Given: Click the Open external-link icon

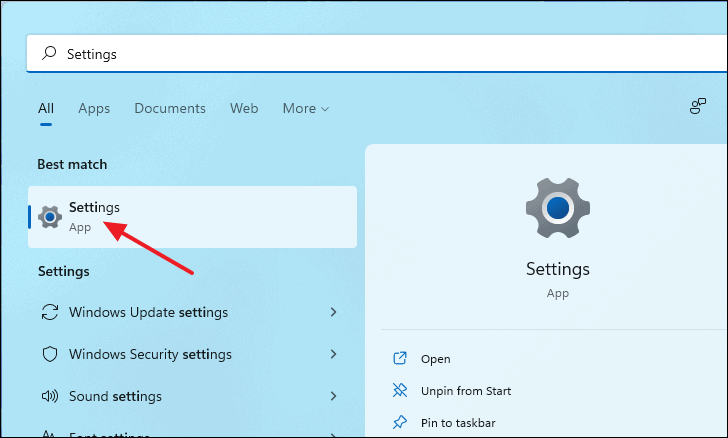Looking at the screenshot, I should 400,358.
